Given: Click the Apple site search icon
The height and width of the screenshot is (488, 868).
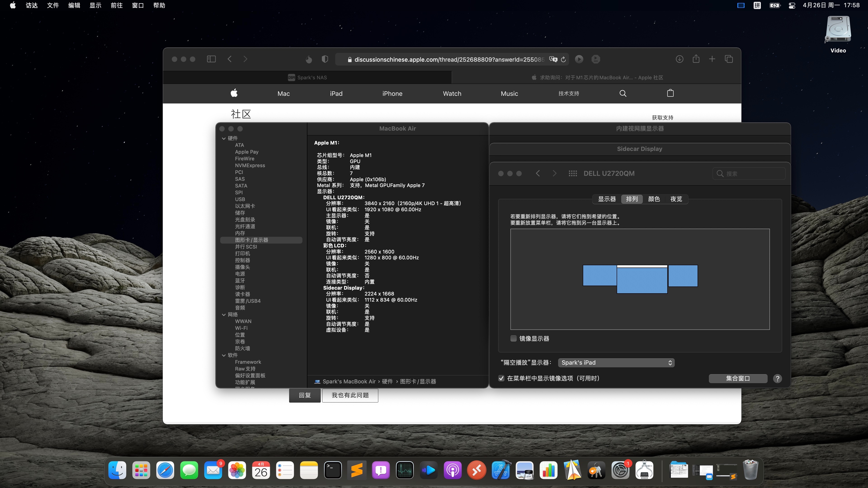Looking at the screenshot, I should pos(623,94).
